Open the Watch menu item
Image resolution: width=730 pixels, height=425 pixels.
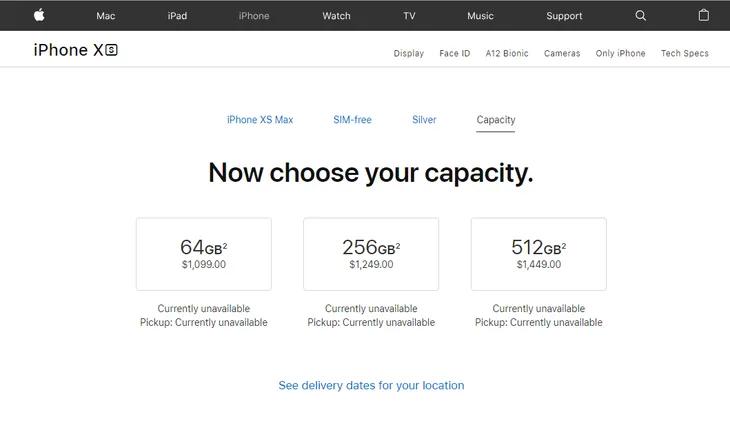(x=336, y=16)
